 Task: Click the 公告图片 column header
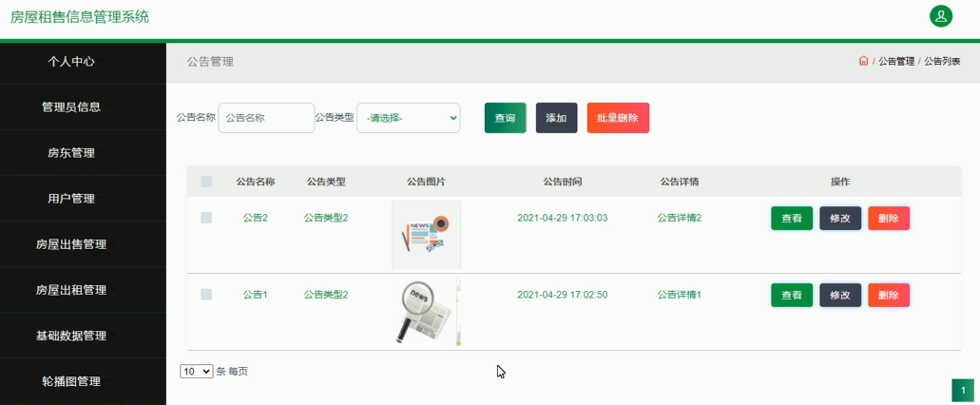point(426,182)
